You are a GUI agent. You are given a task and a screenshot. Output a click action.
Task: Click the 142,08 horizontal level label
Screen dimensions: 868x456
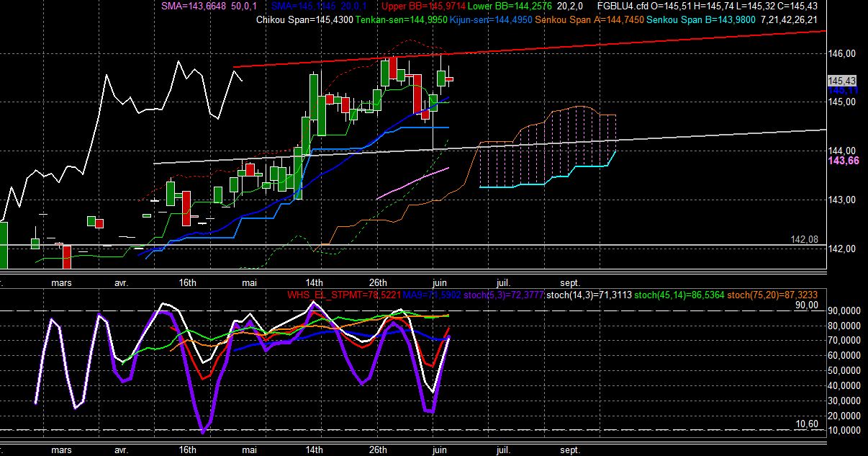tap(805, 239)
